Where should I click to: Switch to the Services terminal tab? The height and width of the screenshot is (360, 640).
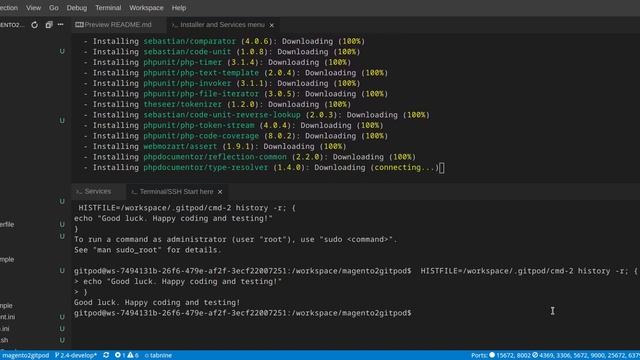click(93, 191)
